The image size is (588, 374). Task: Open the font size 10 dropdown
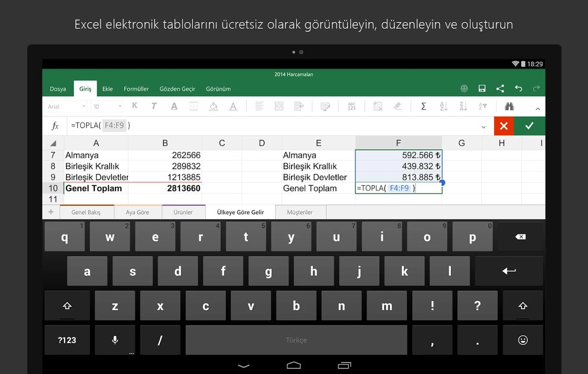point(106,106)
